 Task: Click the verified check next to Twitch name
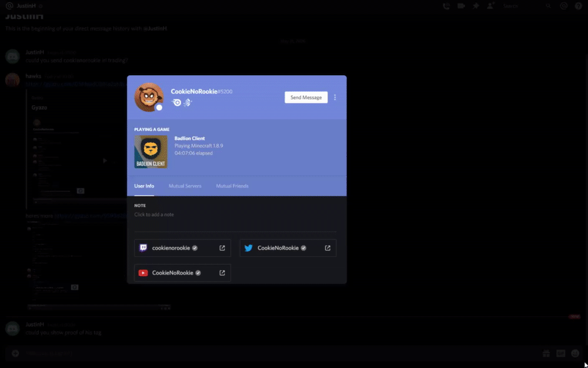(195, 247)
